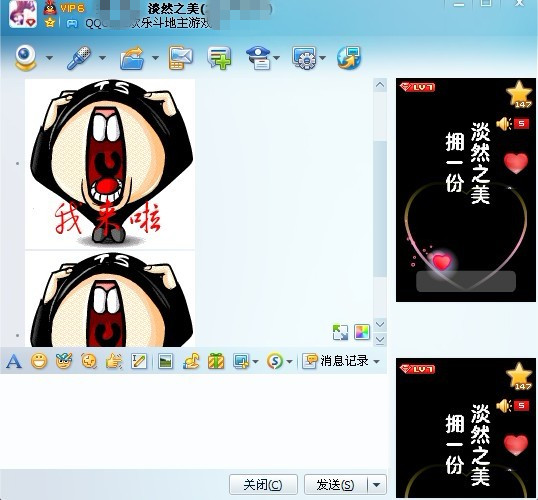The width and height of the screenshot is (538, 500).
Task: Expand remote assistance options arrow
Action: click(323, 58)
